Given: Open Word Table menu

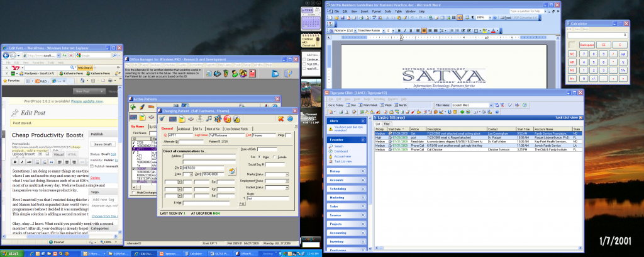Looking at the screenshot, I should [x=398, y=11].
